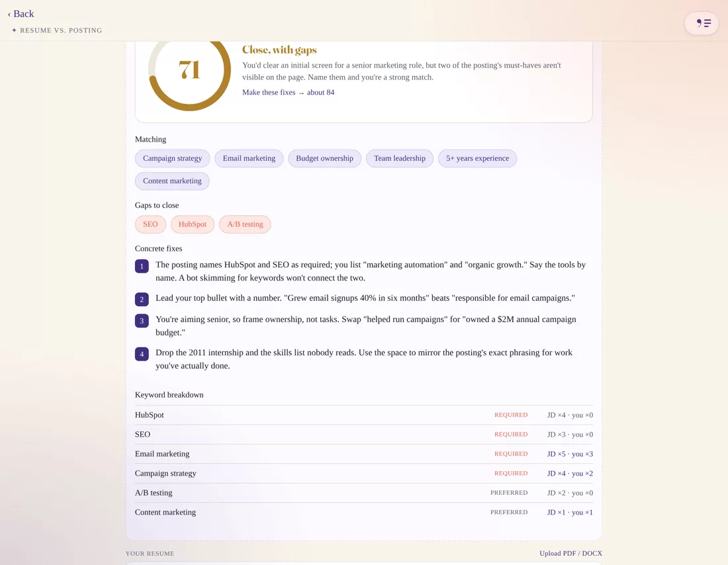Click the sparkle icon beside Resume vs. Posting

[x=15, y=30]
